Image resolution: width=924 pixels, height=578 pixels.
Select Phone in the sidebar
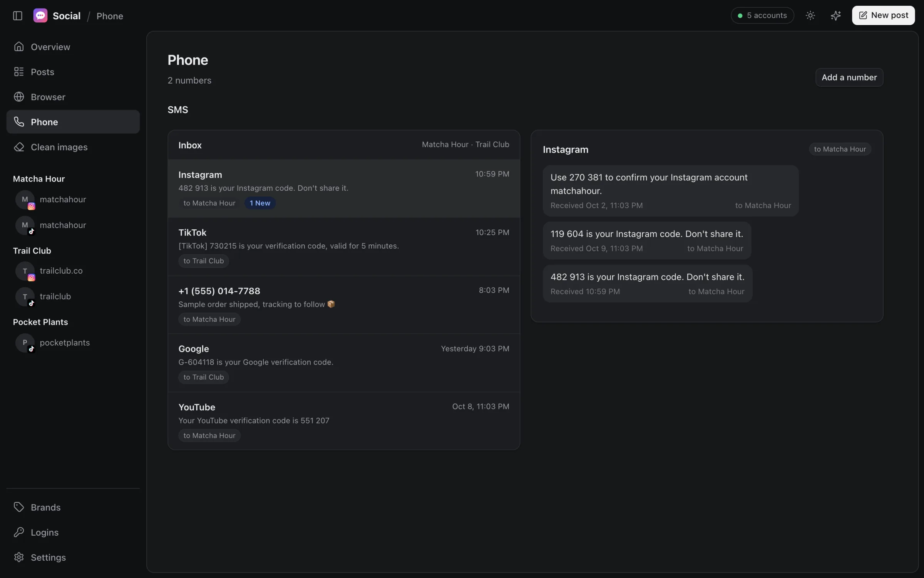(73, 122)
